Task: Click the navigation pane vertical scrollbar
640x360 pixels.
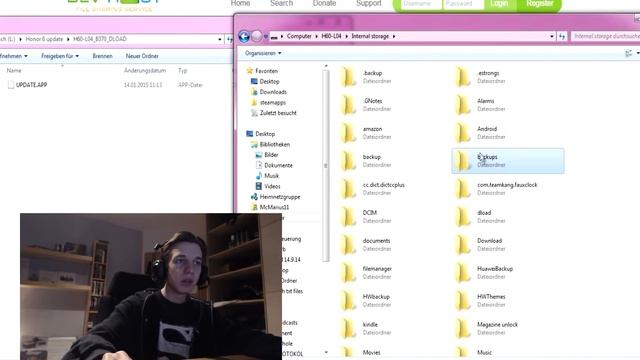Action: (325, 165)
